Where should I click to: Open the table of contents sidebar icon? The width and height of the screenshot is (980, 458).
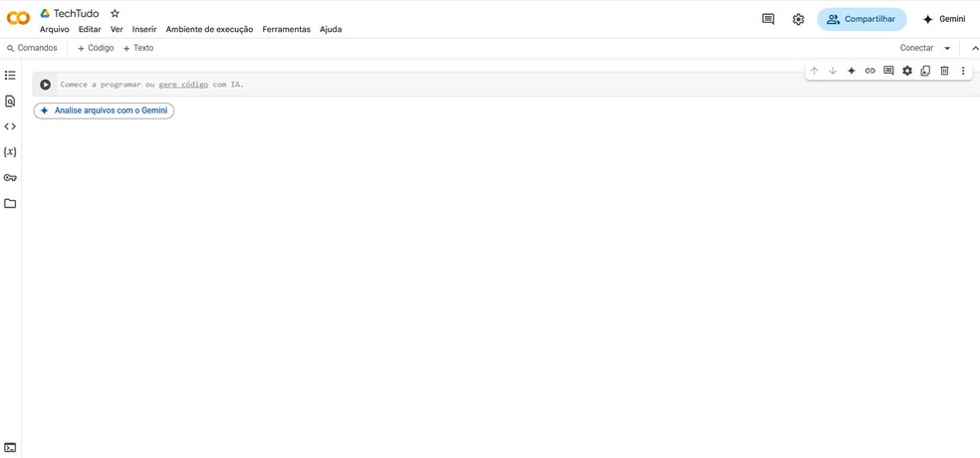tap(10, 75)
